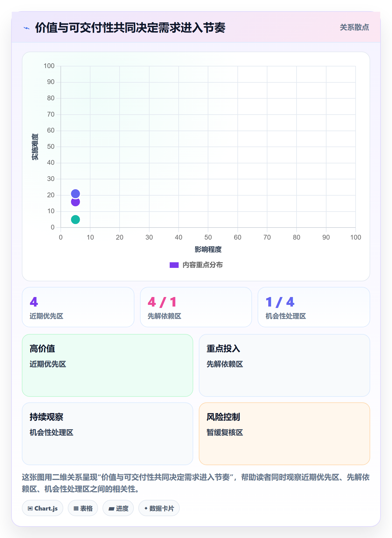Select the teal scatter data point
The image size is (392, 538).
(75, 219)
